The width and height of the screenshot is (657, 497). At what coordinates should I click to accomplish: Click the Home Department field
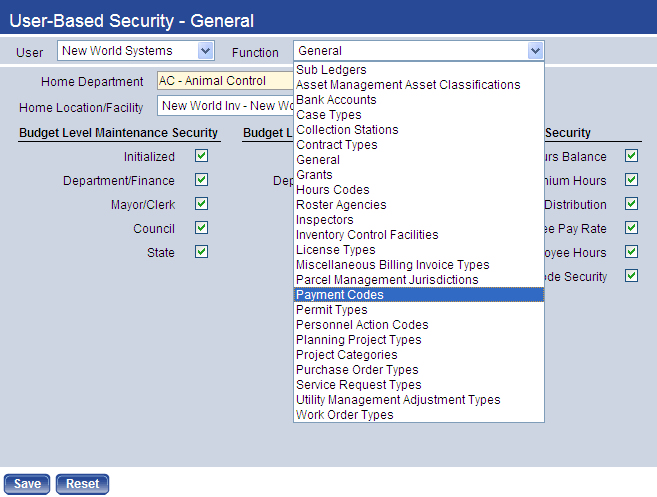[225, 81]
